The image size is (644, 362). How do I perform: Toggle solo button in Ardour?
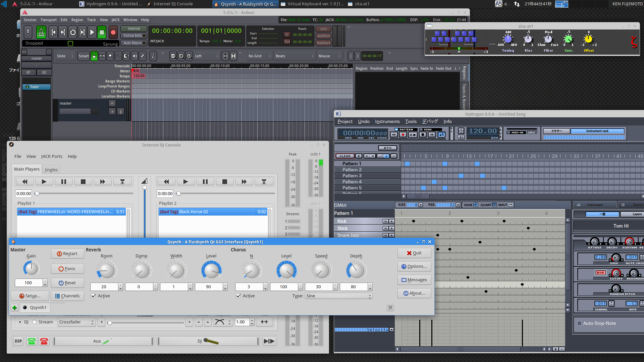click(x=324, y=29)
